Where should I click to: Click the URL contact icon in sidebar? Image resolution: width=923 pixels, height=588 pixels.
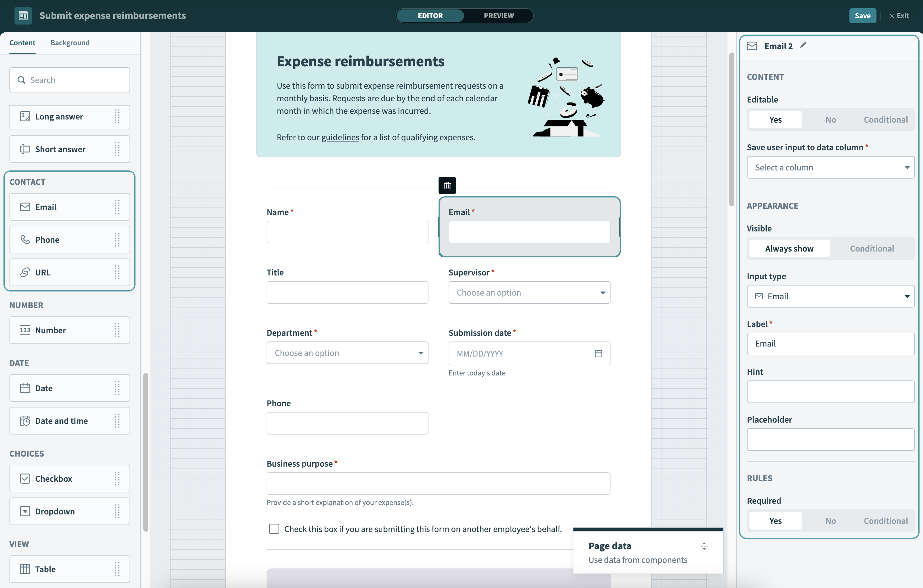(24, 272)
